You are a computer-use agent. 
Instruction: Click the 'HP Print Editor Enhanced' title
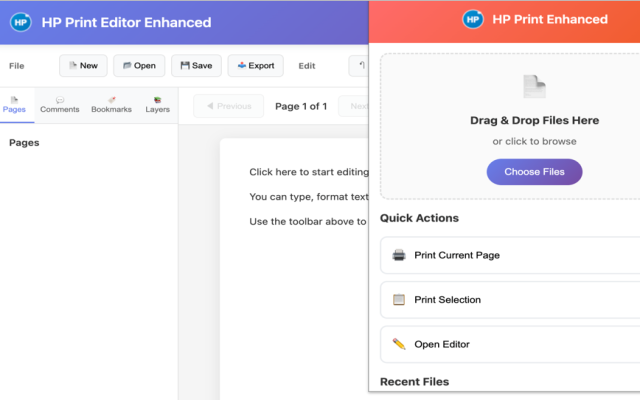click(127, 22)
